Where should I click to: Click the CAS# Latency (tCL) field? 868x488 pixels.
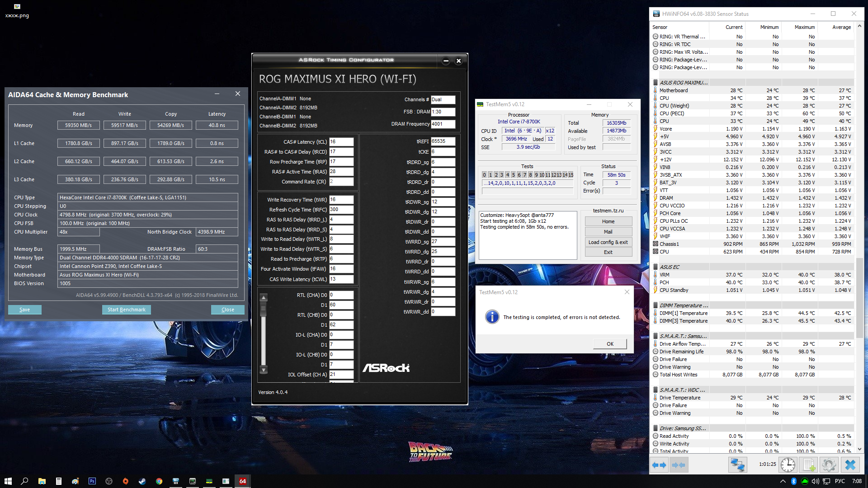point(341,142)
